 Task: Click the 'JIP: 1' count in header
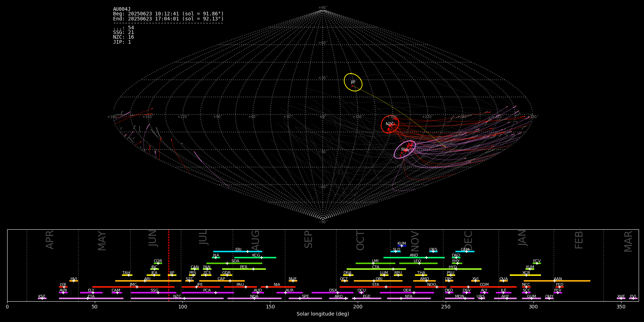[122, 42]
